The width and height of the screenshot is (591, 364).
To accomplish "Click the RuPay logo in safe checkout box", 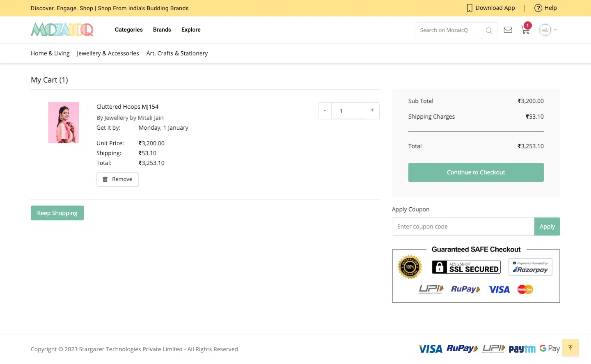I will [x=465, y=289].
